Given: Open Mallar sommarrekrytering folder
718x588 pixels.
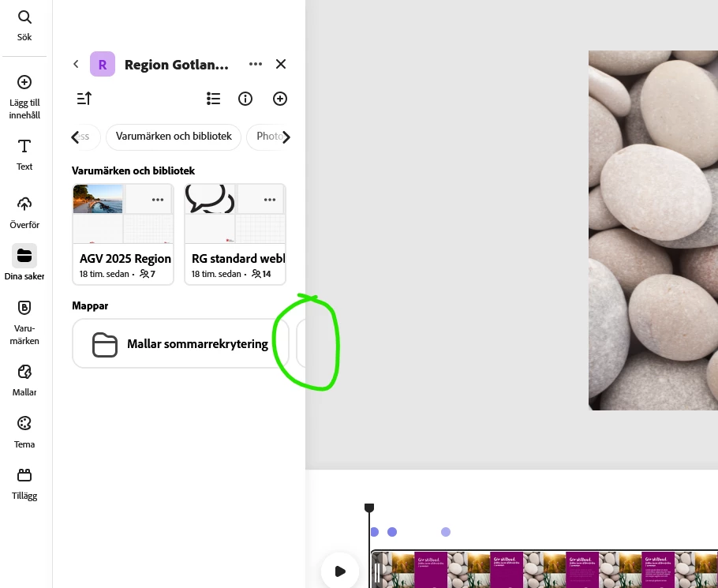Looking at the screenshot, I should click(181, 343).
